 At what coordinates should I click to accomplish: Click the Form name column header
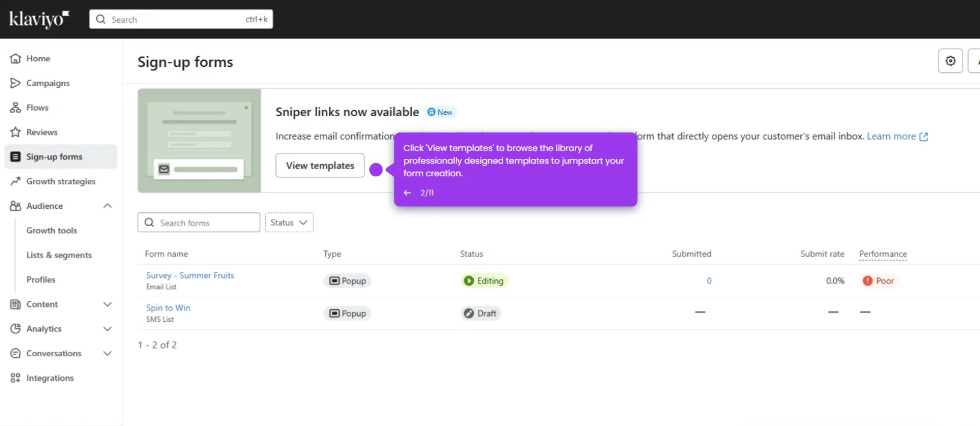point(167,254)
